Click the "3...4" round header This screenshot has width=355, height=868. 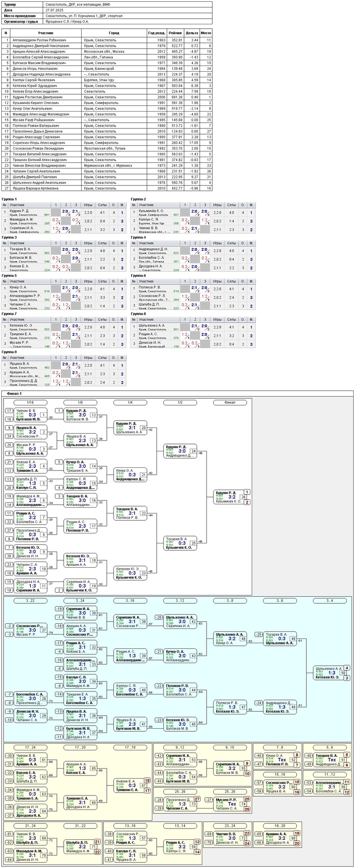tap(330, 601)
